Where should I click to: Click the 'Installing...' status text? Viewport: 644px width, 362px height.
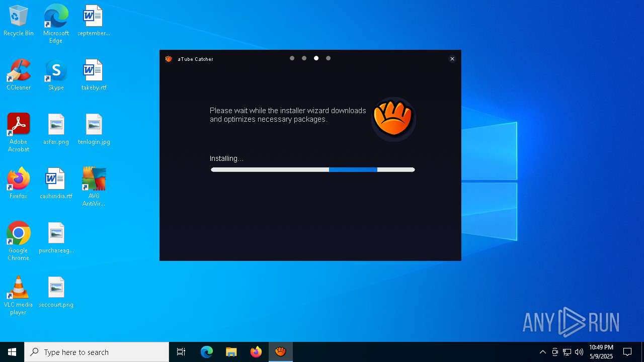226,158
